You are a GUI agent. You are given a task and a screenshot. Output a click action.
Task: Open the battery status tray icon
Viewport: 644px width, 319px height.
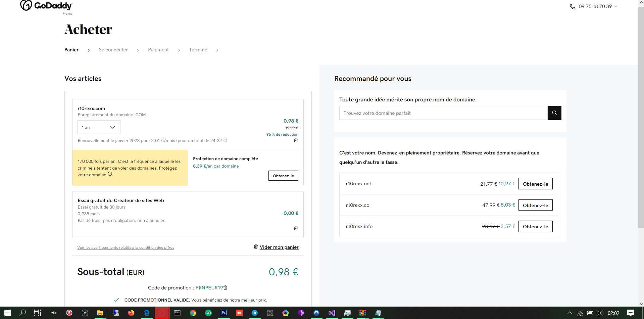(x=590, y=313)
